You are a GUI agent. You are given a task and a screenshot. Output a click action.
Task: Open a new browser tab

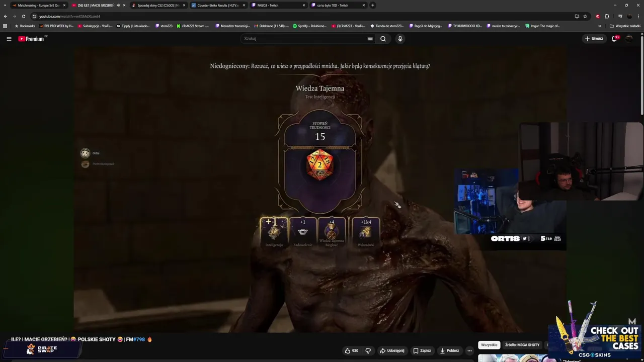(x=372, y=5)
